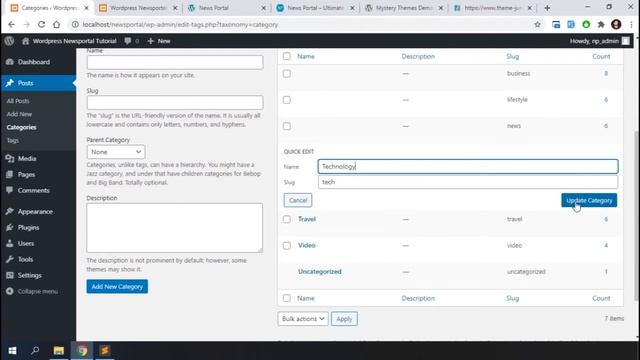Image resolution: width=640 pixels, height=360 pixels.
Task: Apply the selected bulk action
Action: [344, 319]
